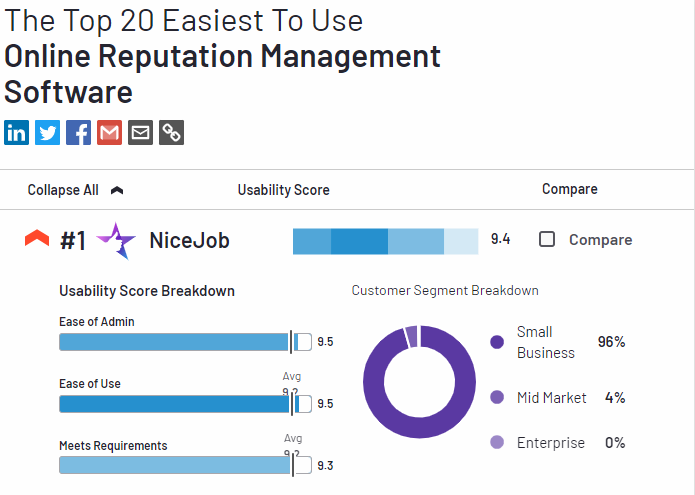Collapse all product entries
The image size is (695, 495).
(x=63, y=189)
